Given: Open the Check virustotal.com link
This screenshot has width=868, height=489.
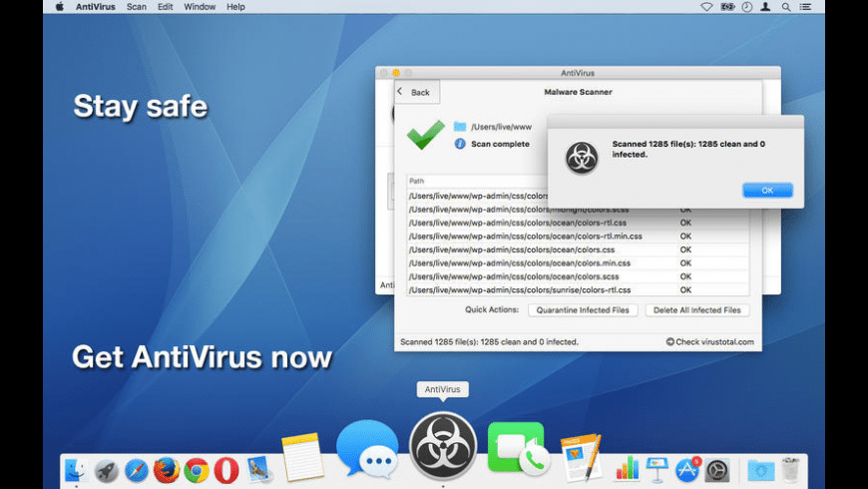Looking at the screenshot, I should pos(709,341).
